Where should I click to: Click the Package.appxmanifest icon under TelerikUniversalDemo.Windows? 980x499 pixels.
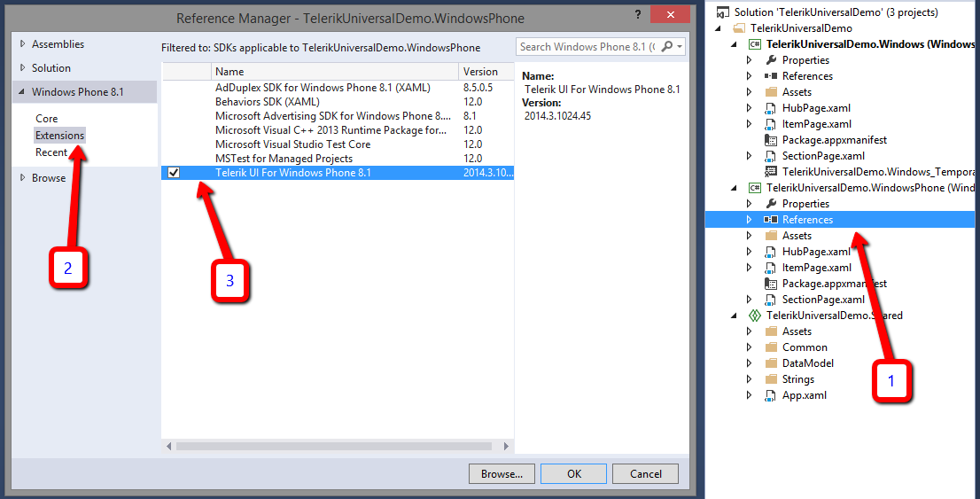771,140
